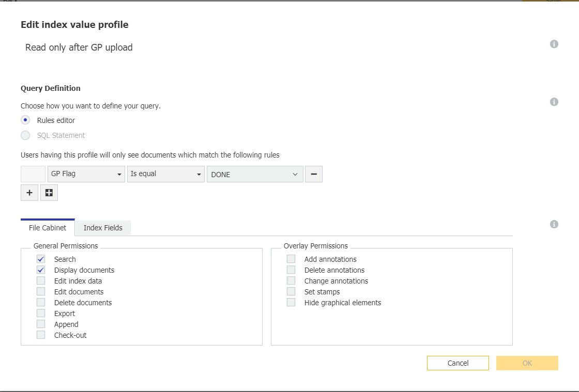Open the DONE value dropdown
579x392 pixels.
pos(254,174)
